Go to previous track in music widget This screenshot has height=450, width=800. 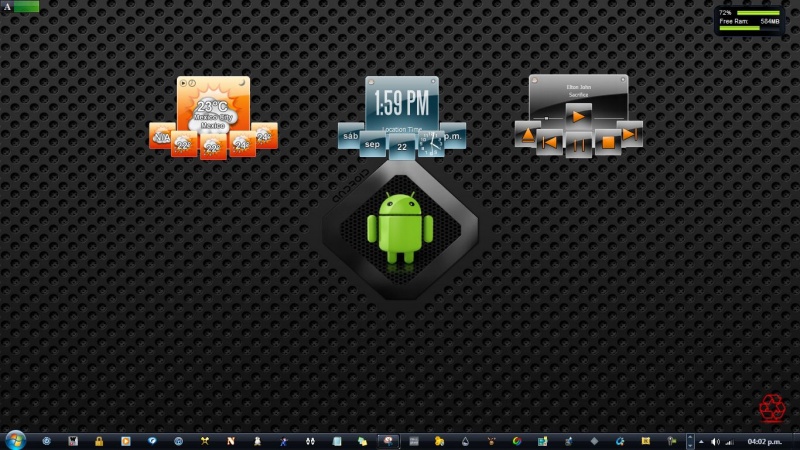549,142
